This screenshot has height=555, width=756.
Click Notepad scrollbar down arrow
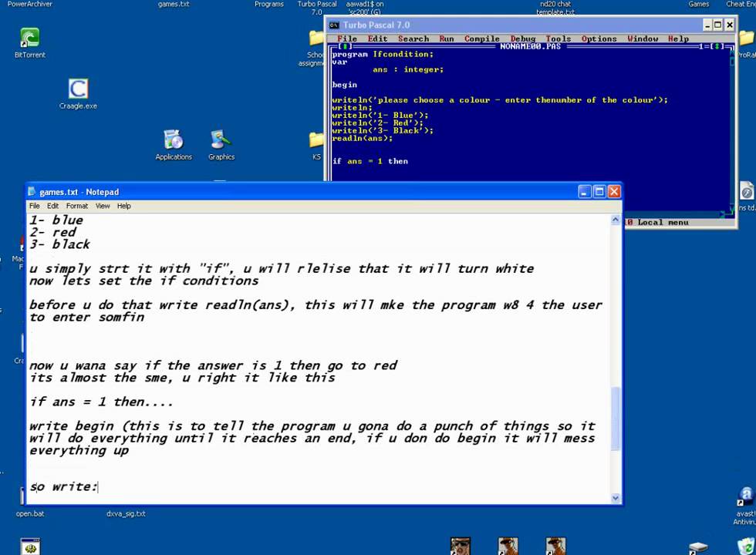click(616, 498)
